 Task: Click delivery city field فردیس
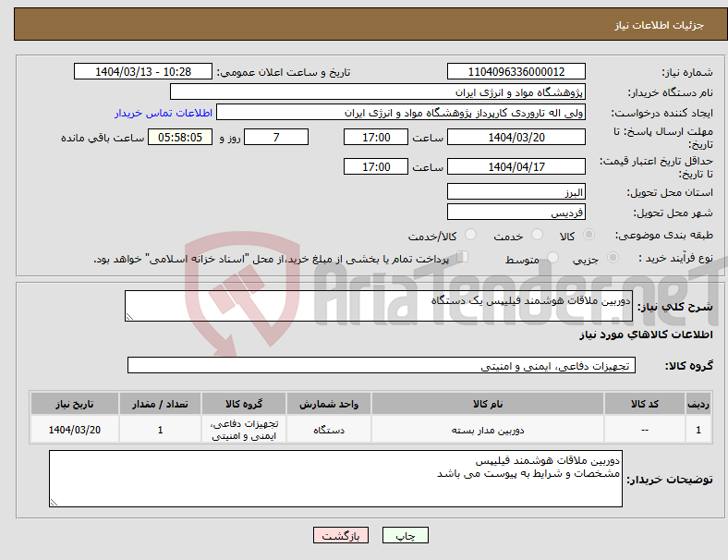click(x=516, y=212)
